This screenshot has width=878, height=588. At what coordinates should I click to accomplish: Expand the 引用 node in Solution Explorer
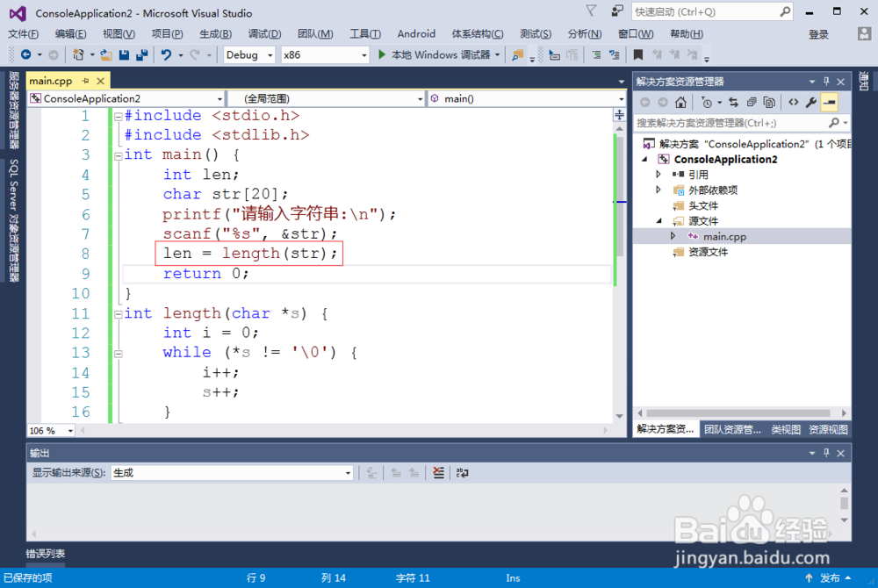658,175
